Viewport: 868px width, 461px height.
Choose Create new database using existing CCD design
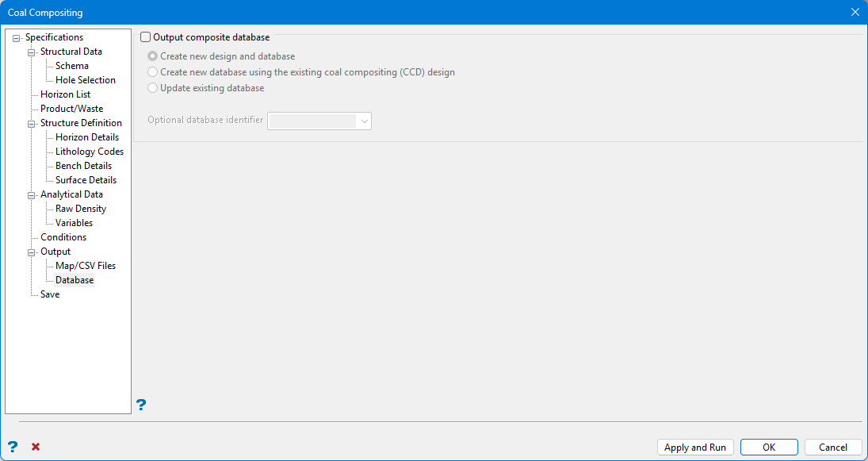(x=153, y=72)
